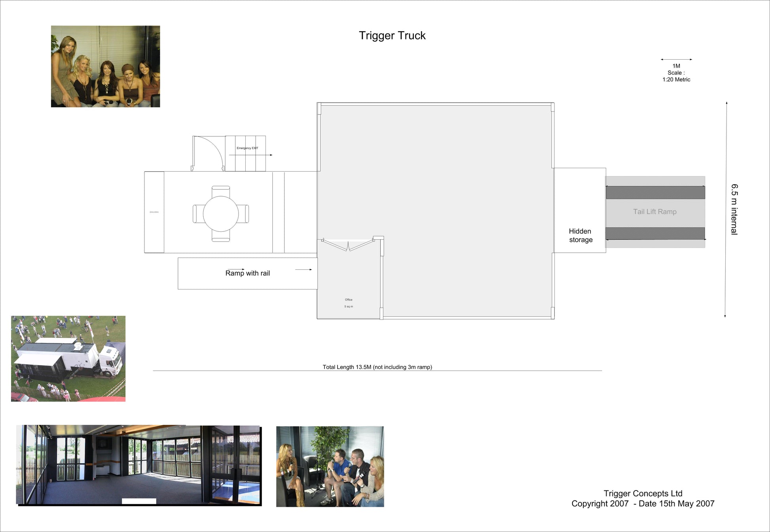Image resolution: width=770 pixels, height=532 pixels.
Task: Click the interview with microphones photo
Action: tap(330, 466)
